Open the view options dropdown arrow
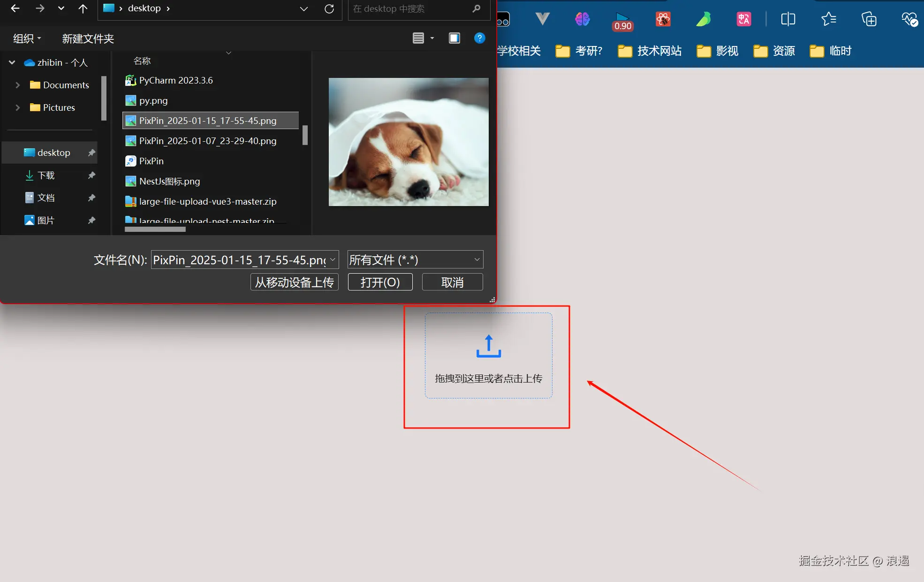 pyautogui.click(x=432, y=38)
